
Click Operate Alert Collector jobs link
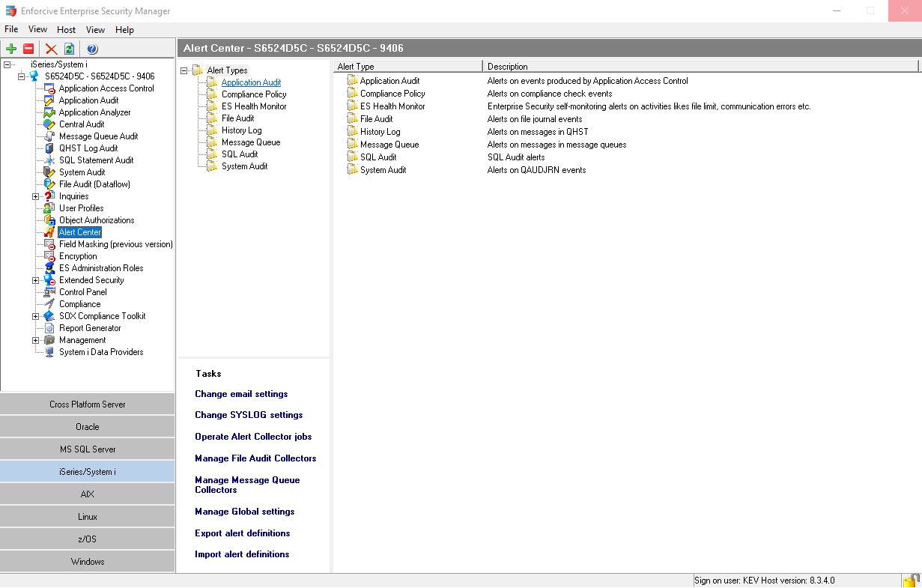click(x=253, y=437)
